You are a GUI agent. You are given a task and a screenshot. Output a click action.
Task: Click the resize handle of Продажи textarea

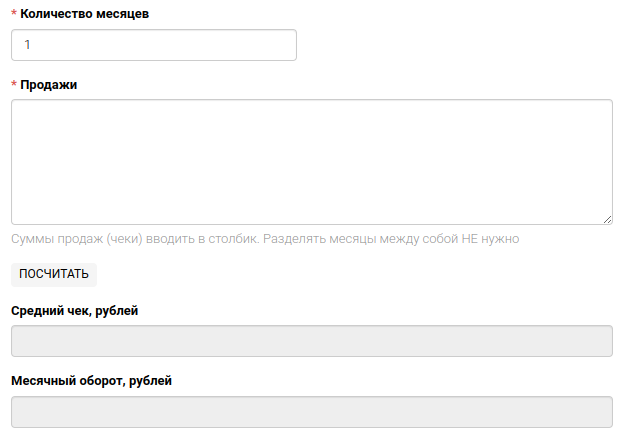607,219
